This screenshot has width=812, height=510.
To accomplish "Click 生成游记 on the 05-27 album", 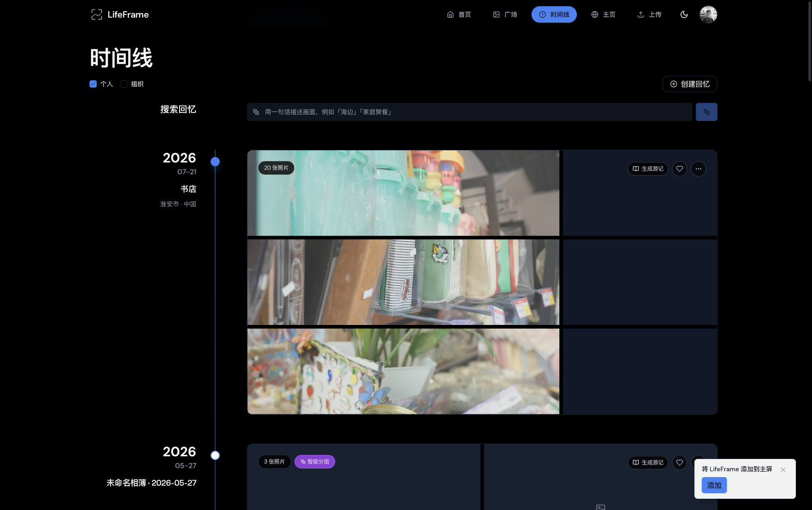I will [x=648, y=463].
